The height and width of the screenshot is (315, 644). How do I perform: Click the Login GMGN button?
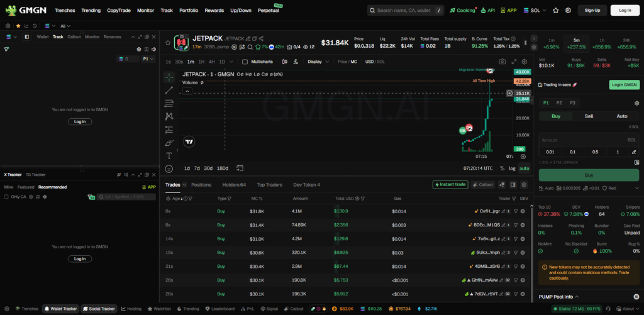(625, 85)
